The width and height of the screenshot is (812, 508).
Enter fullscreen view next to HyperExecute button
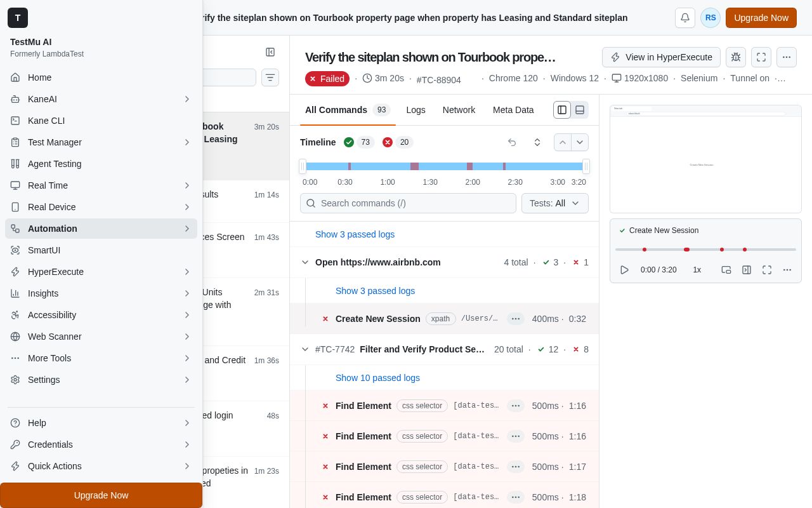(x=761, y=57)
